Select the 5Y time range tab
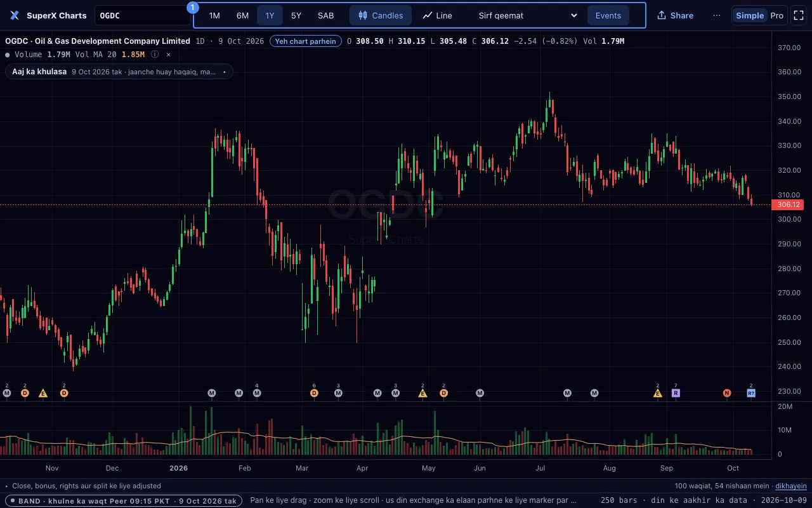 tap(296, 15)
